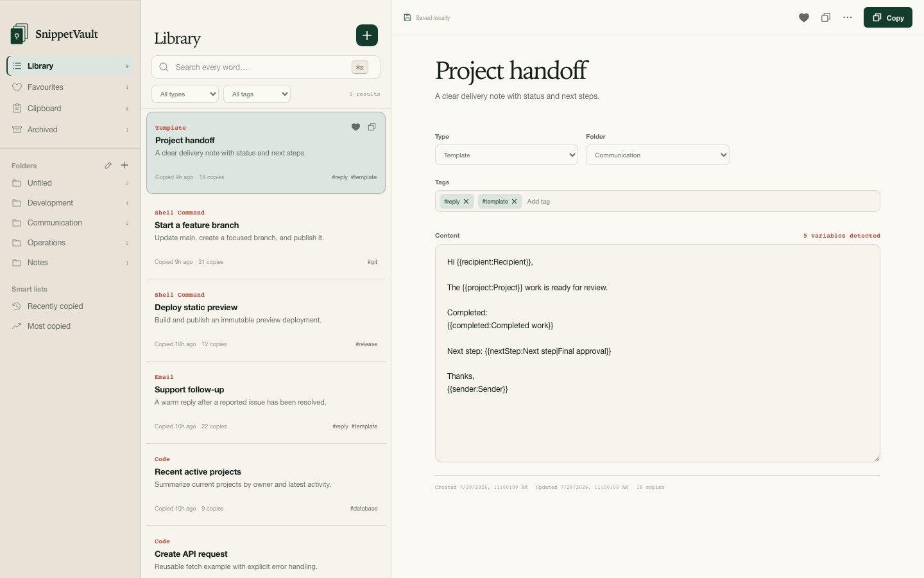Viewport: 924px width, 578px height.
Task: Open the more options ellipsis menu
Action: [848, 17]
